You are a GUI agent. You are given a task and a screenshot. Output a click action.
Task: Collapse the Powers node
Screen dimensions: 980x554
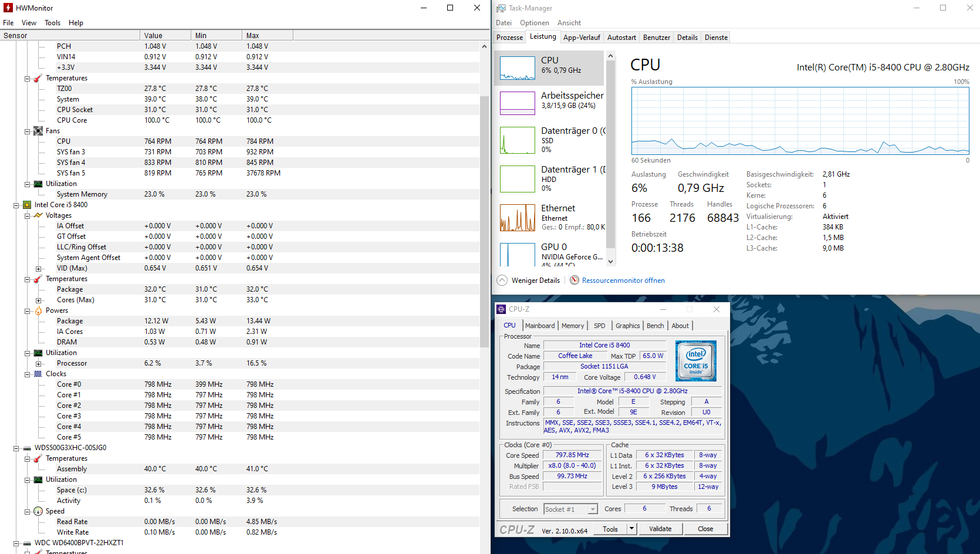(x=28, y=311)
